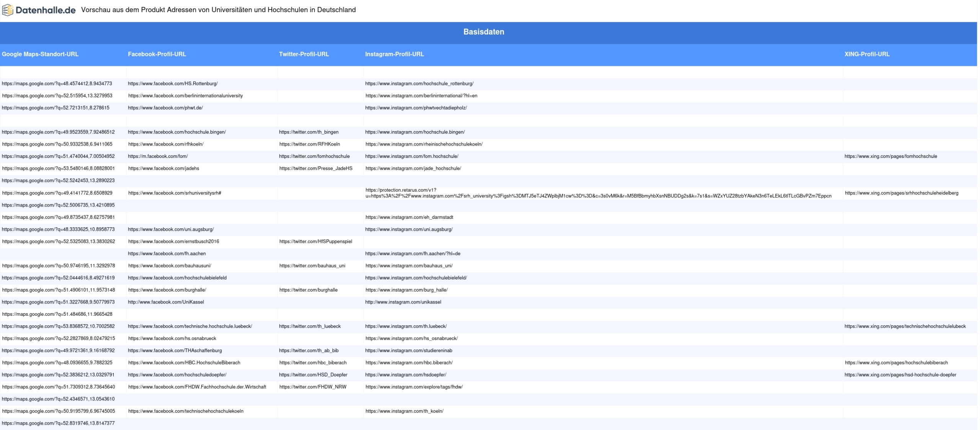The height and width of the screenshot is (430, 980).
Task: Click twitter.com/Presse_JadeHS cell
Action: [316, 169]
